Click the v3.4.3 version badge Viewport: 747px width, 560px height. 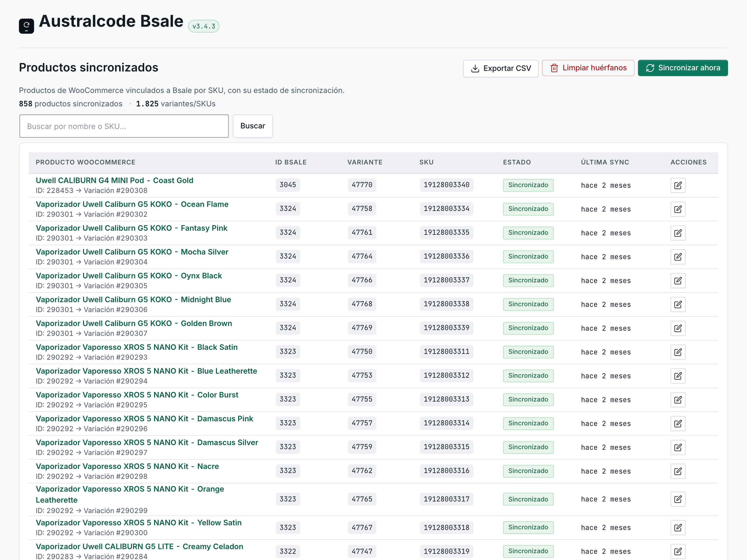point(204,26)
